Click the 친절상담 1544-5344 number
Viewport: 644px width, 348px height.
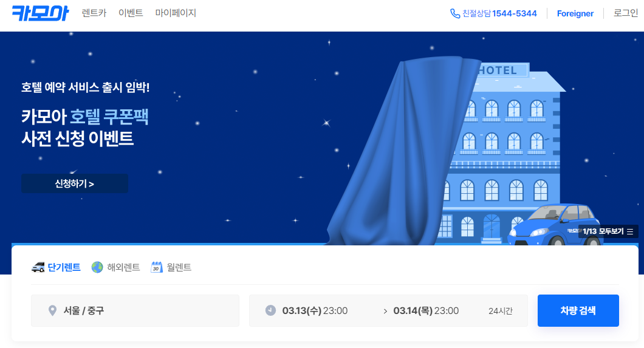[x=499, y=13]
